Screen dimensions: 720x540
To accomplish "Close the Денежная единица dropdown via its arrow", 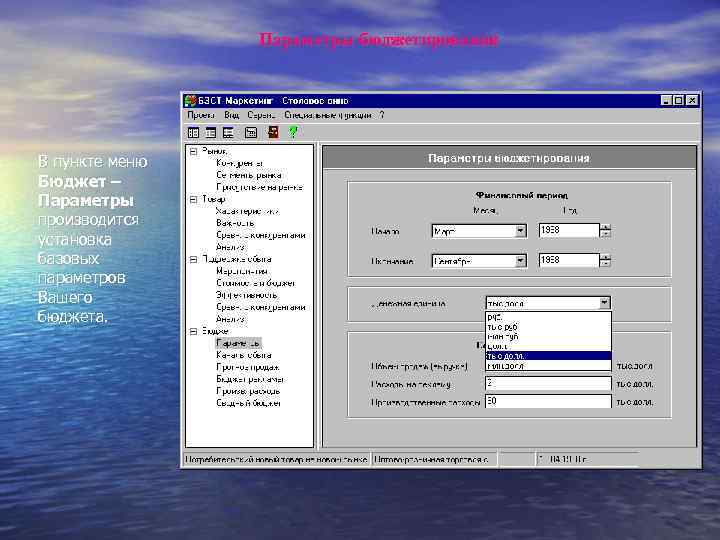I will point(603,302).
